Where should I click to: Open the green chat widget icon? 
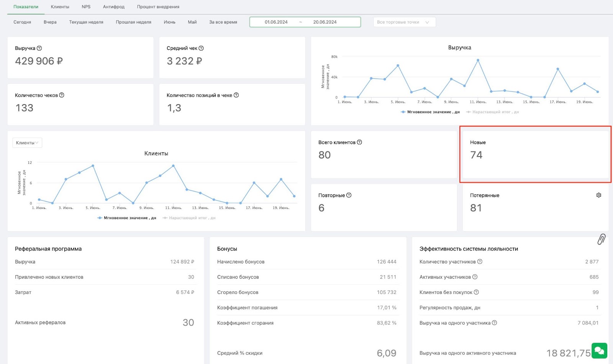599,351
